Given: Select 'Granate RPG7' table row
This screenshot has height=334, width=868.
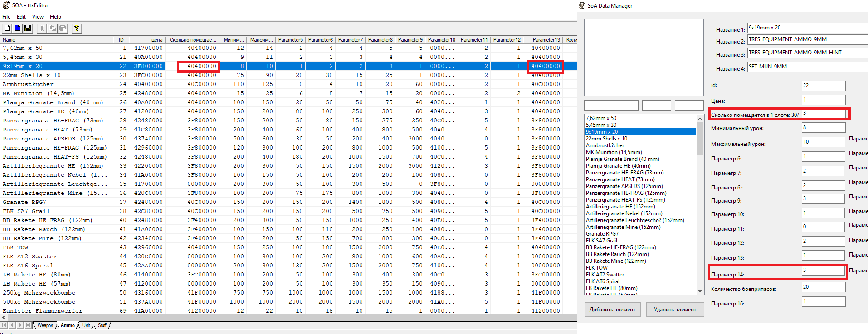Looking at the screenshot, I should point(288,202).
